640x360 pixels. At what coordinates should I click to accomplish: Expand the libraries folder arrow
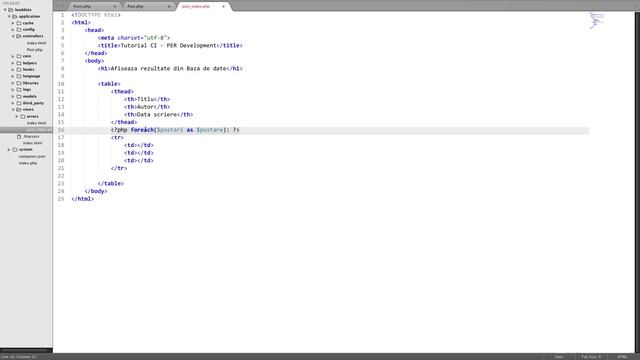(13, 83)
